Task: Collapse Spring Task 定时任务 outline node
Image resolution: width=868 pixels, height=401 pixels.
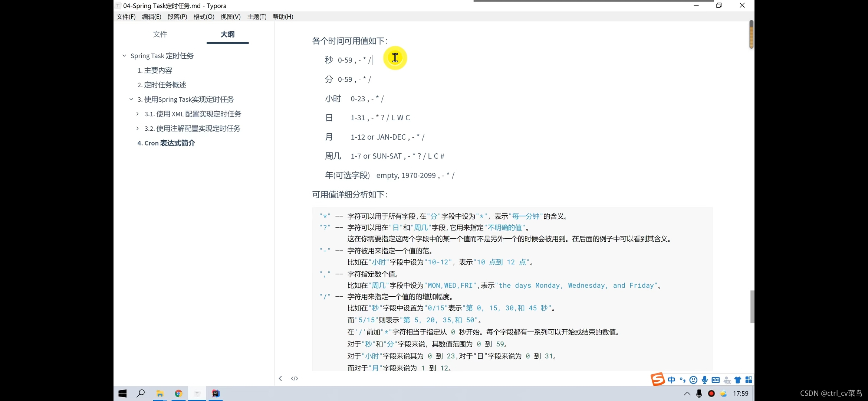Action: tap(124, 56)
